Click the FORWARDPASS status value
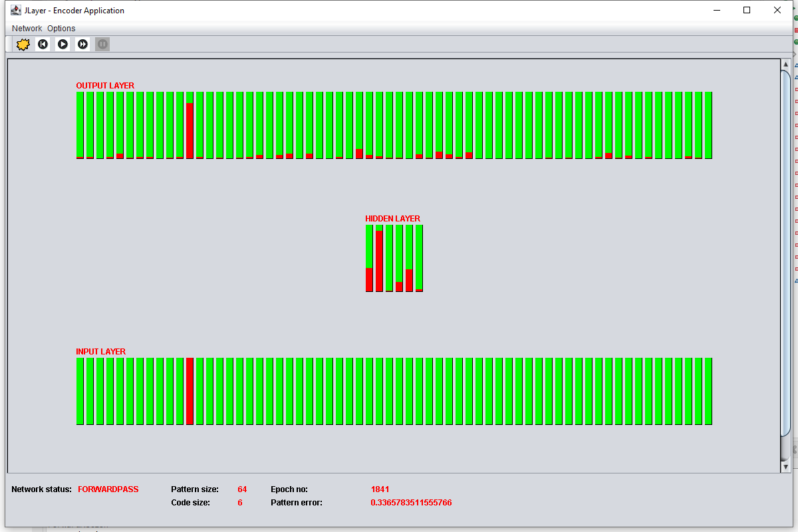Image resolution: width=798 pixels, height=532 pixels. (x=108, y=489)
